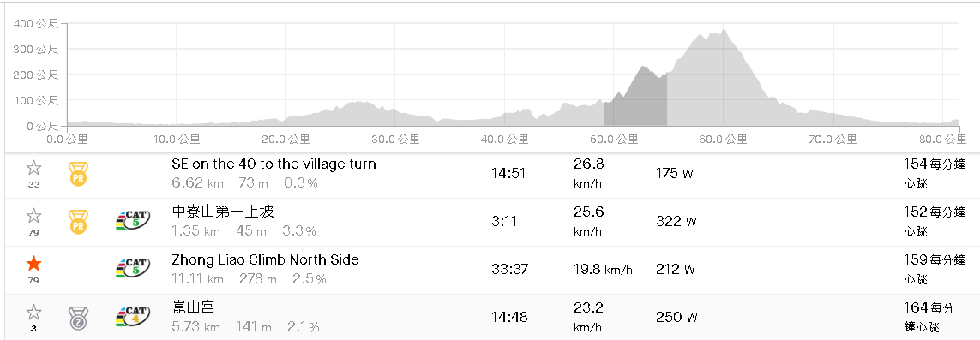The width and height of the screenshot is (980, 340).
Task: Open Zhong Liao Climb North Side segment
Action: (x=265, y=259)
